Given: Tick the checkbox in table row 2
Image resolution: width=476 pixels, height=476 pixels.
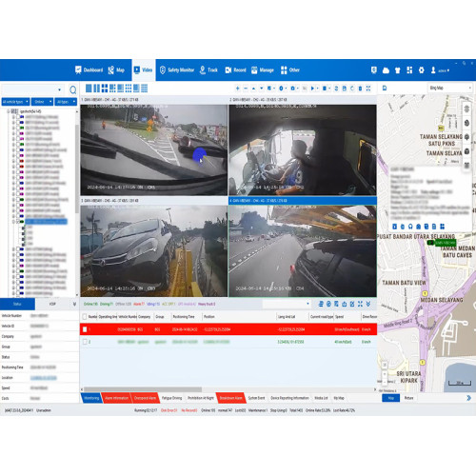Looking at the screenshot, I should point(85,342).
